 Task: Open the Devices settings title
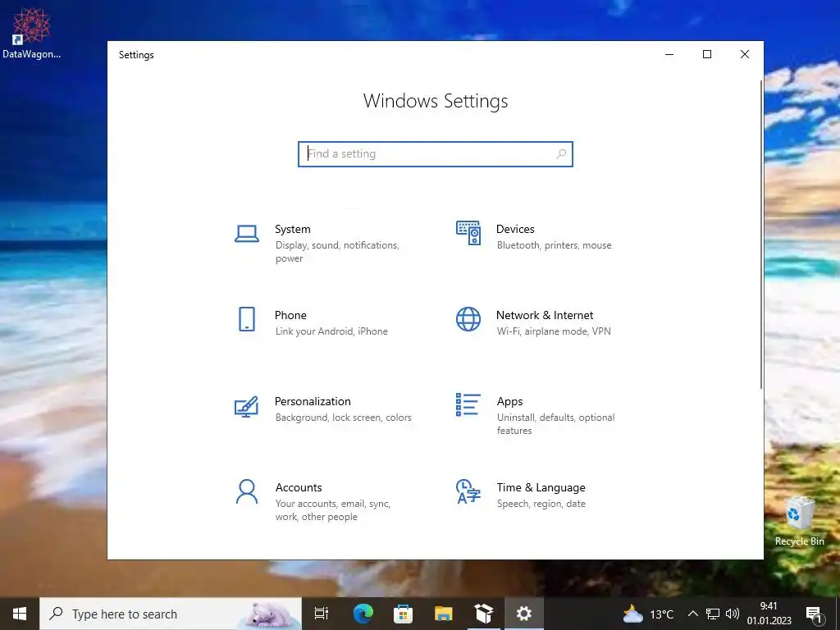click(x=515, y=230)
